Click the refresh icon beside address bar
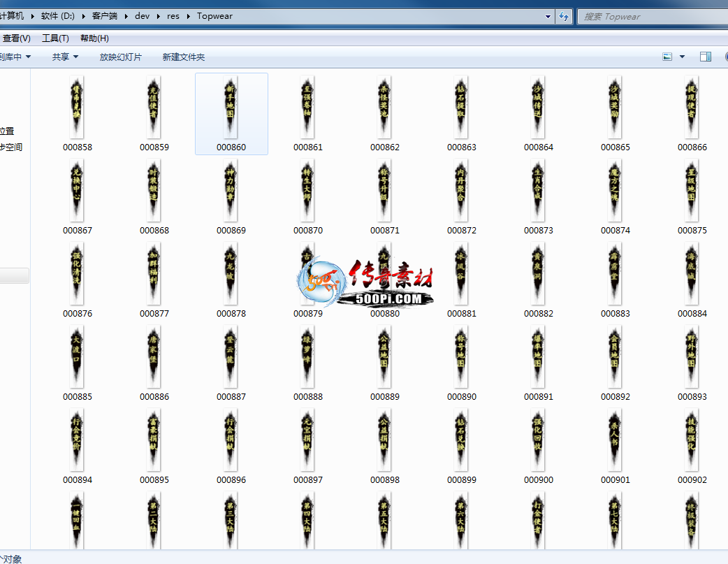This screenshot has width=728, height=564. [564, 16]
